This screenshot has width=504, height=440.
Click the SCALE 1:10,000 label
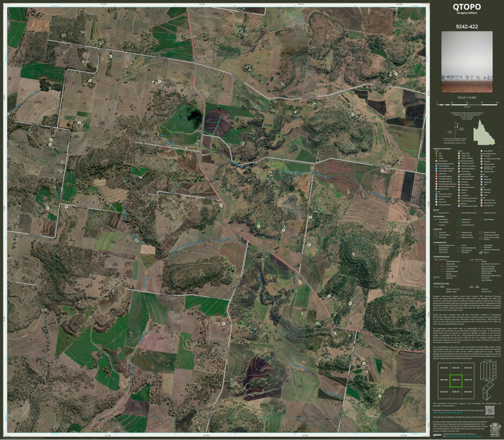pos(467,97)
